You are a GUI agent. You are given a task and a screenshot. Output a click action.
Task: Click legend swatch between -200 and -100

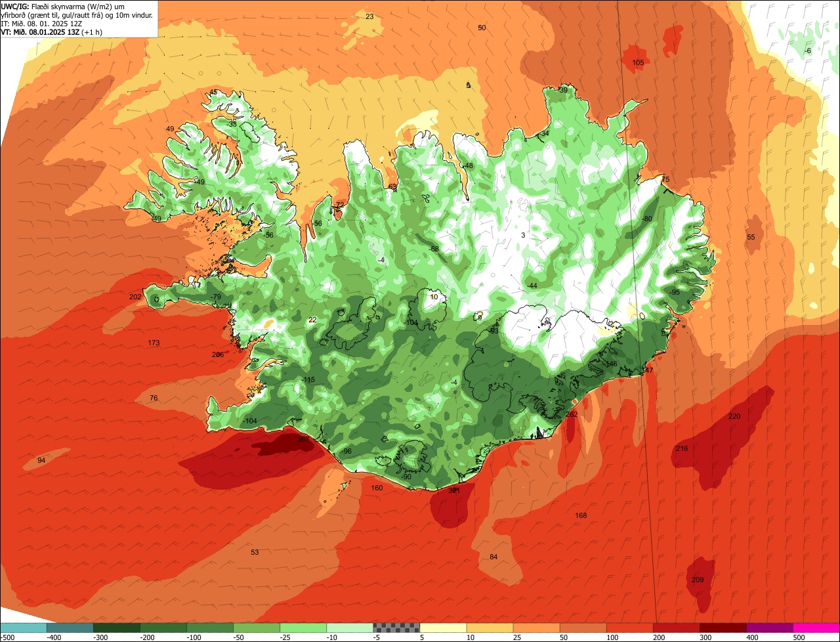pos(163,628)
